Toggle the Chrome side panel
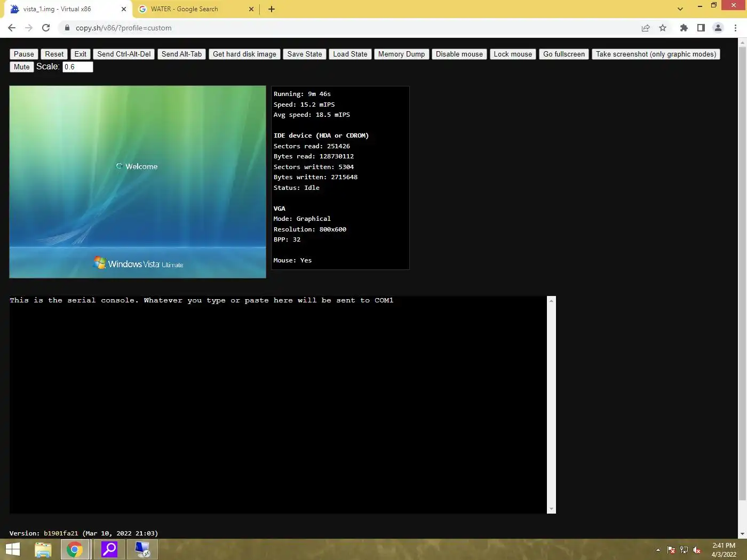This screenshot has width=747, height=560. [701, 28]
